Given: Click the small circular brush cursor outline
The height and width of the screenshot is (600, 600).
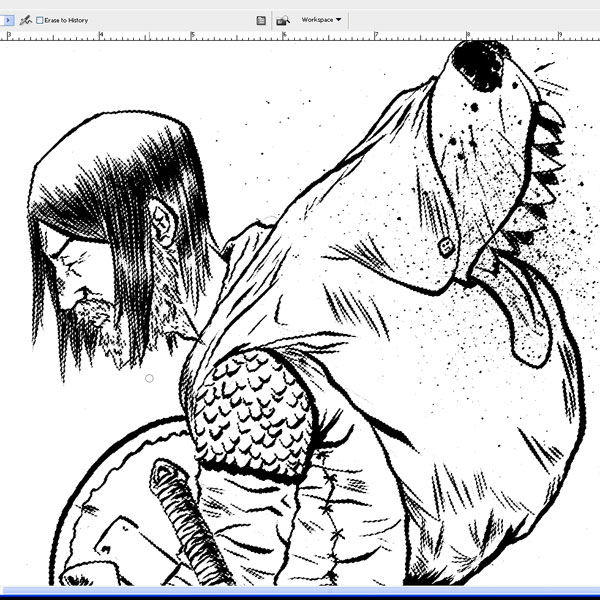Looking at the screenshot, I should (149, 378).
